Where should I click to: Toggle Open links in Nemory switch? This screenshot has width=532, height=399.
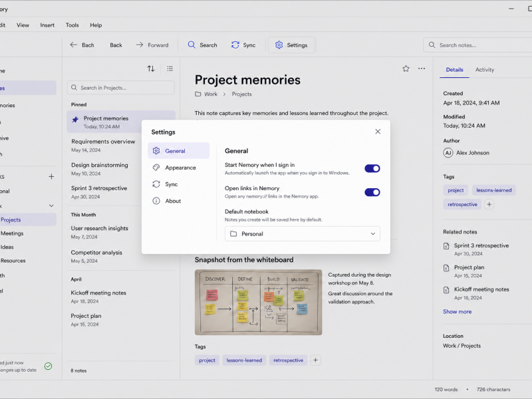pyautogui.click(x=372, y=192)
